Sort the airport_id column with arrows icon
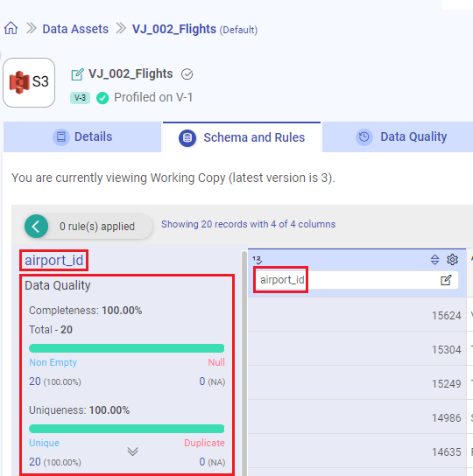473x476 pixels. click(x=435, y=260)
